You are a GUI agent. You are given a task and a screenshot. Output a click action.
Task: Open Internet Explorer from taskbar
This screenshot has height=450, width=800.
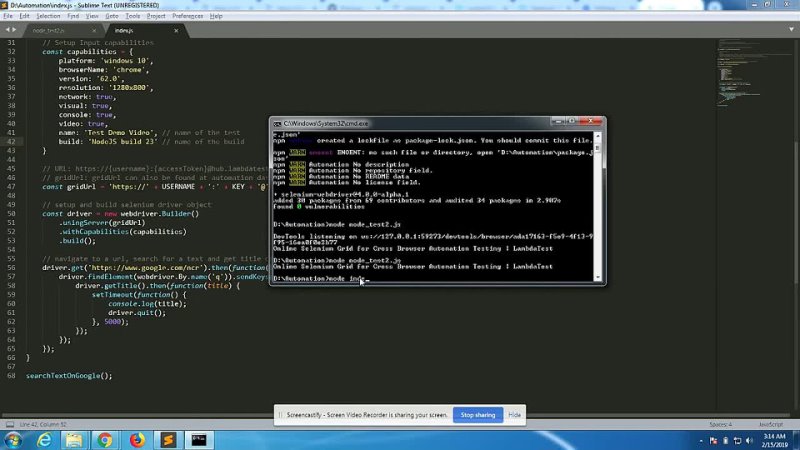pyautogui.click(x=44, y=440)
